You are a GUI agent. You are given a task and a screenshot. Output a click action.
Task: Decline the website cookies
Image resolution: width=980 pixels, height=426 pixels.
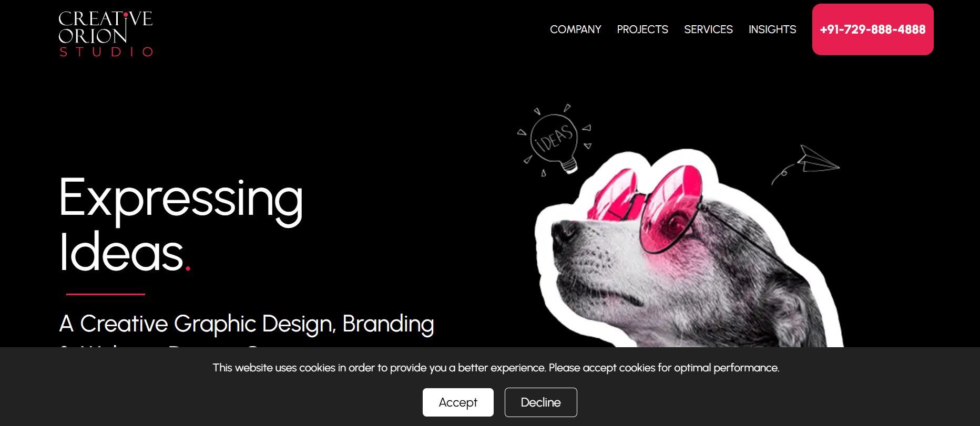pyautogui.click(x=540, y=402)
